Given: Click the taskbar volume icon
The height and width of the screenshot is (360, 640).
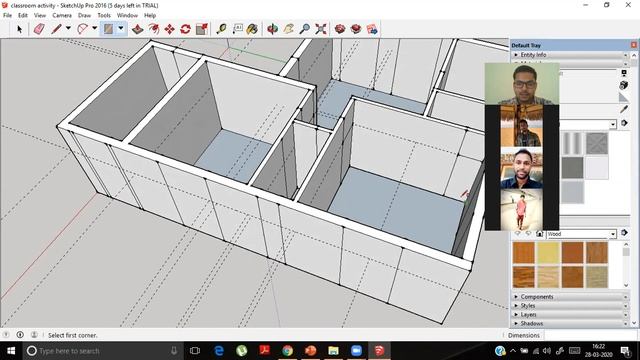Looking at the screenshot, I should pyautogui.click(x=547, y=351).
